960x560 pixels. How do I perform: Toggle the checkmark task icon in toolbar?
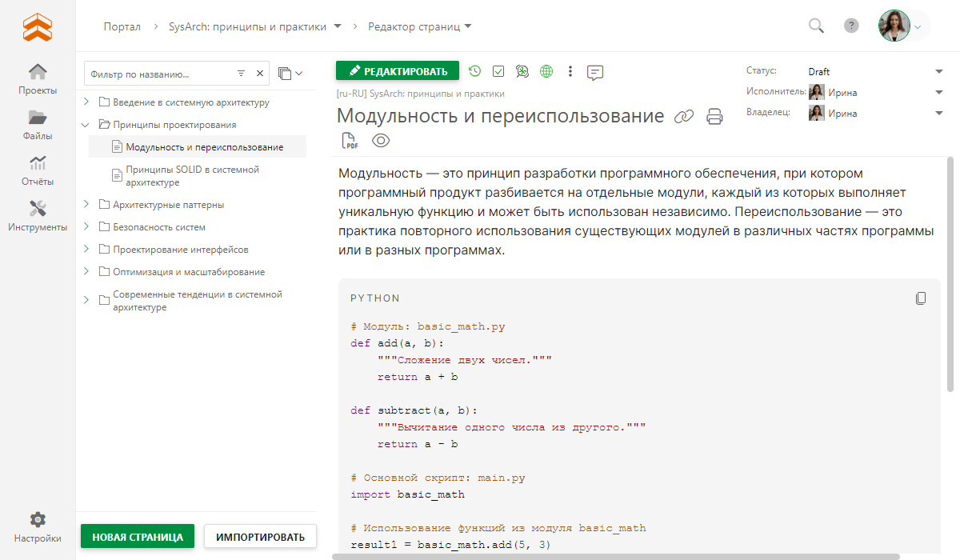click(x=498, y=71)
